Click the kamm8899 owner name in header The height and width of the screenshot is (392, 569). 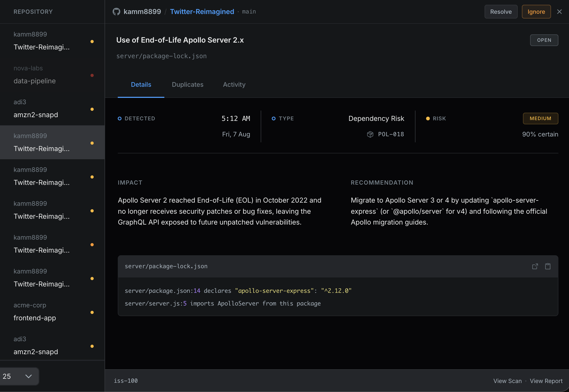click(142, 12)
